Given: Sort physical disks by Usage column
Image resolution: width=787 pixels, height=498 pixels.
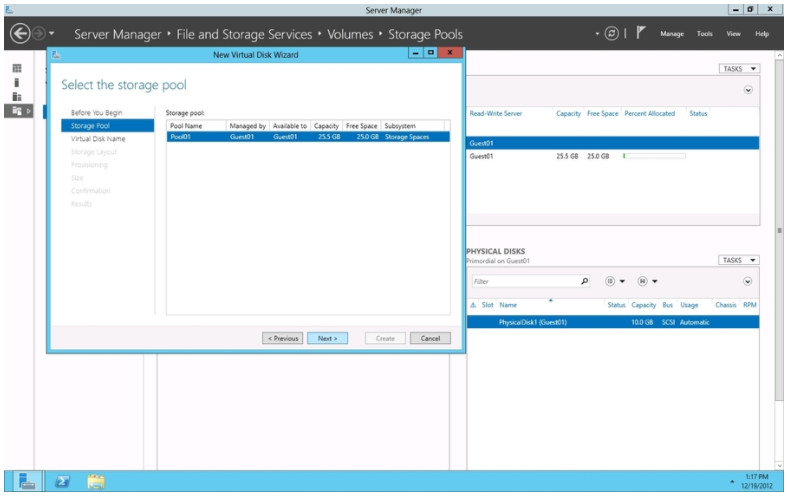Looking at the screenshot, I should click(x=689, y=305).
